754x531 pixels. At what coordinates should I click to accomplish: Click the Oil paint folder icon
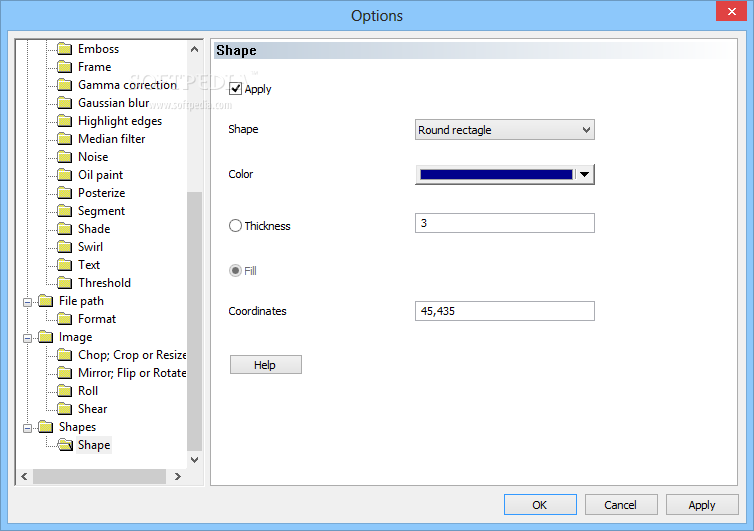(x=65, y=175)
